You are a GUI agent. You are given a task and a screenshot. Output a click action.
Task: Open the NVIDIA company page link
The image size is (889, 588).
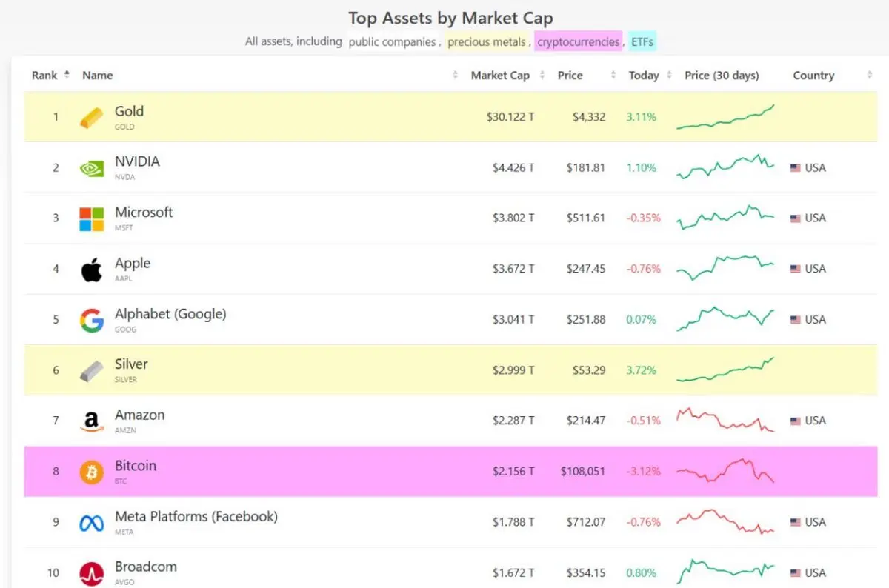pyautogui.click(x=137, y=161)
